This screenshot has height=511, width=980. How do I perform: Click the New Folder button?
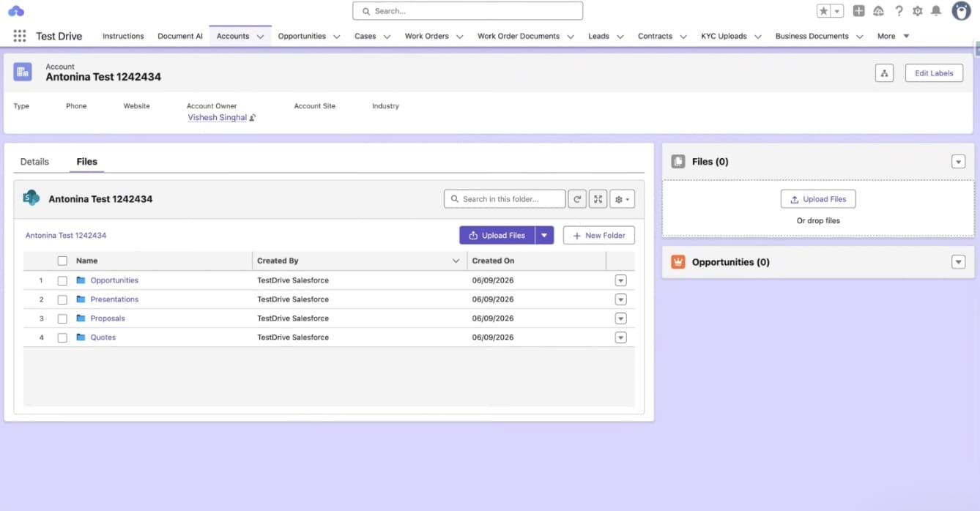point(598,235)
